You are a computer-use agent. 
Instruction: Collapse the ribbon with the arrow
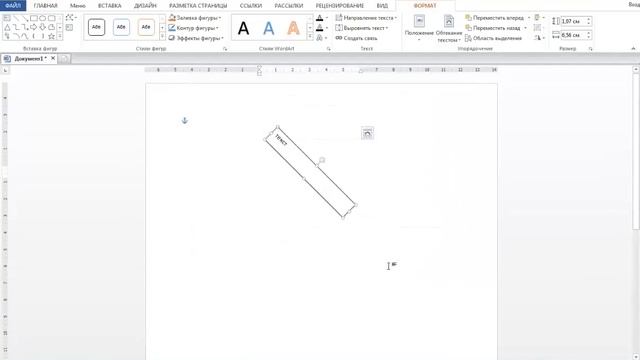(x=633, y=49)
